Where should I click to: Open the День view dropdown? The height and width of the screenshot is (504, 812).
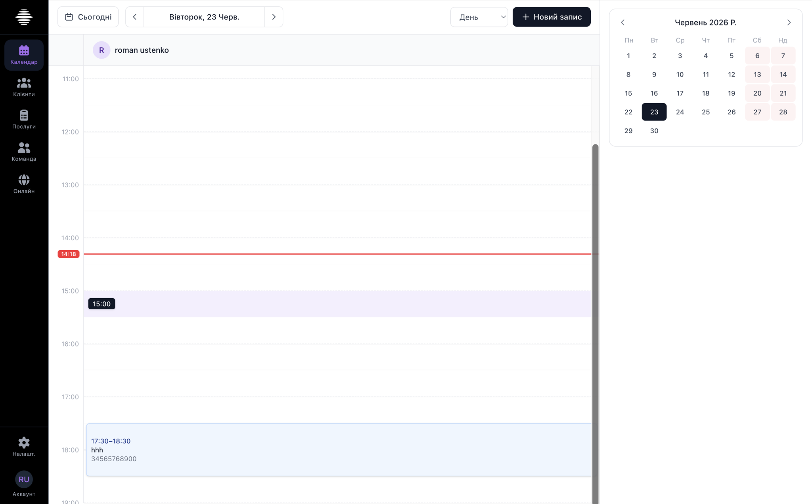pos(479,17)
